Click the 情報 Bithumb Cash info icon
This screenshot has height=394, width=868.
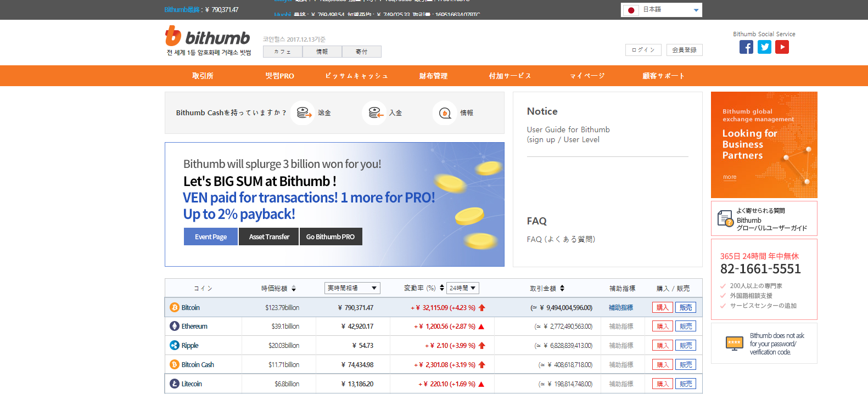tap(445, 112)
